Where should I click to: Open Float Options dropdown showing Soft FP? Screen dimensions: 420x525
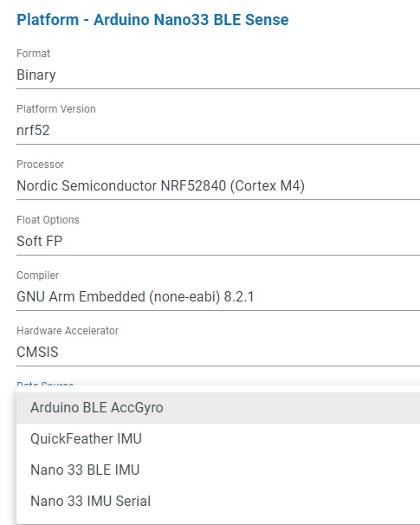tap(218, 242)
